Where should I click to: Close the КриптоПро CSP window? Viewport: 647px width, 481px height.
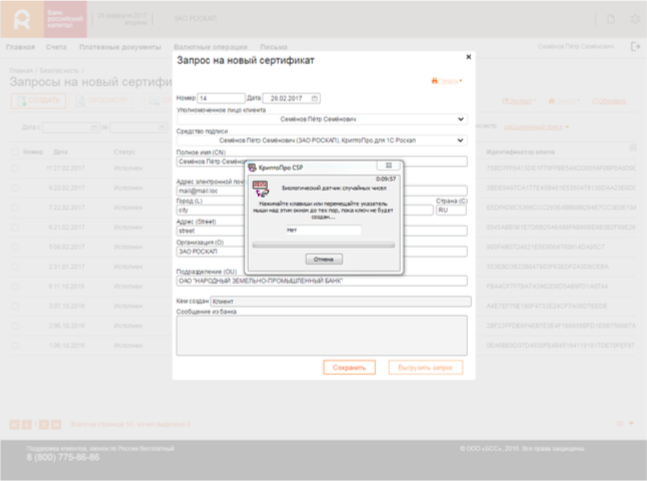click(388, 165)
